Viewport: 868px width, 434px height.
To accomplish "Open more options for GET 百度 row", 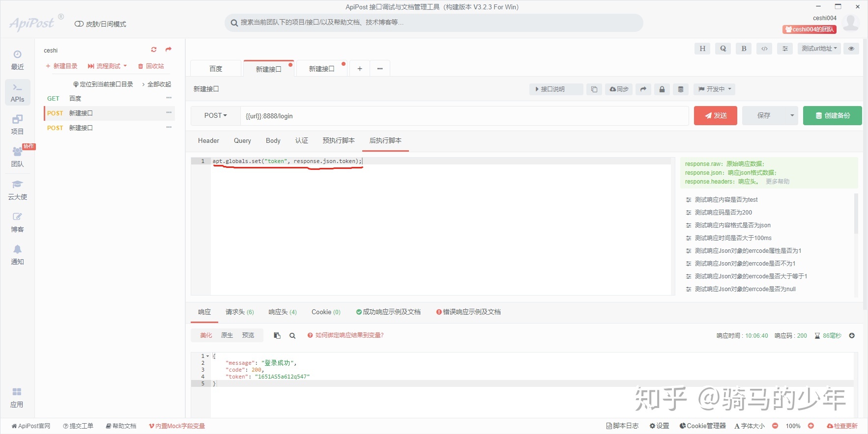I will pos(169,98).
